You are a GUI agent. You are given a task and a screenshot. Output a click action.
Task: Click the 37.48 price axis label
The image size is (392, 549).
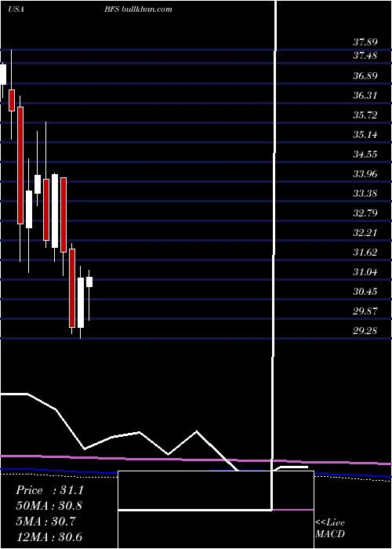pos(365,56)
